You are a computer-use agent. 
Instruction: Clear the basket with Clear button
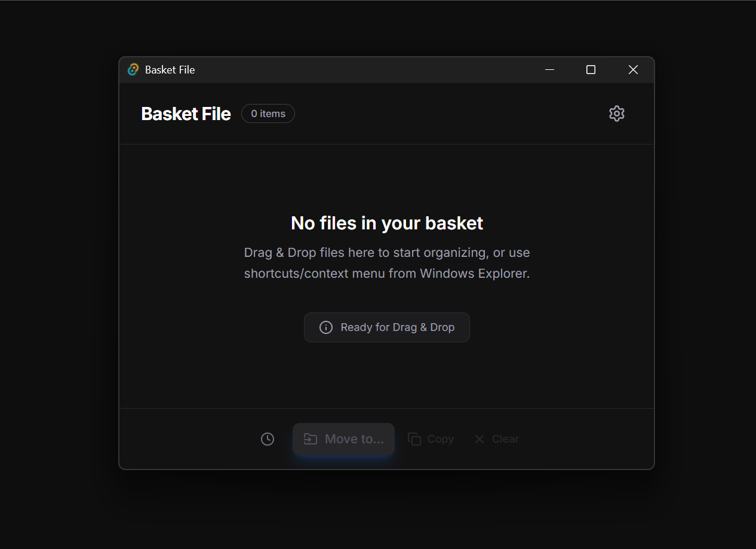[496, 439]
